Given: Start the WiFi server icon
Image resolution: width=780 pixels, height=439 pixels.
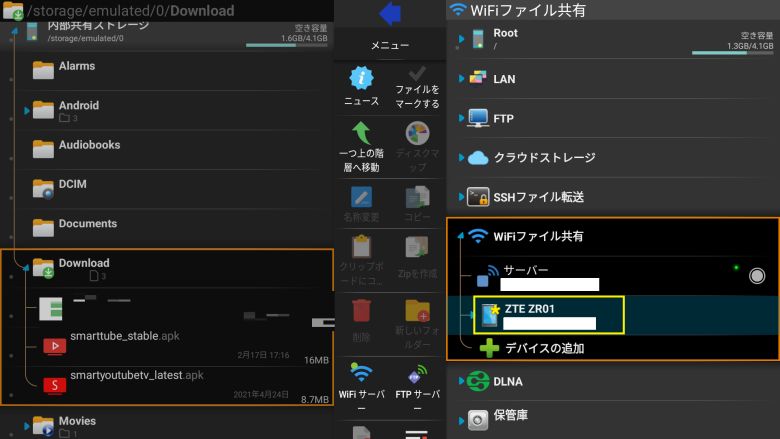Looking at the screenshot, I should coord(361,374).
